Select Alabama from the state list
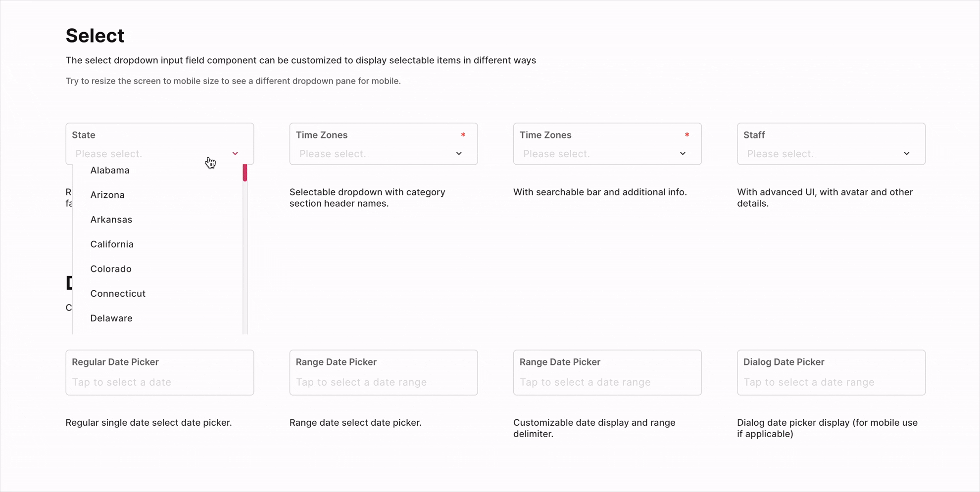Screen dimensions: 980x492 pos(110,170)
